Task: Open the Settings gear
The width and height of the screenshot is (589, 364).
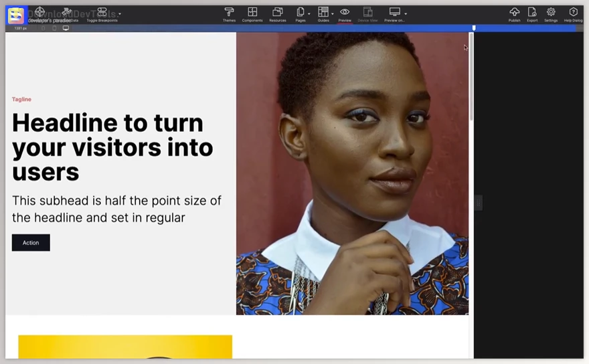Action: click(x=551, y=14)
